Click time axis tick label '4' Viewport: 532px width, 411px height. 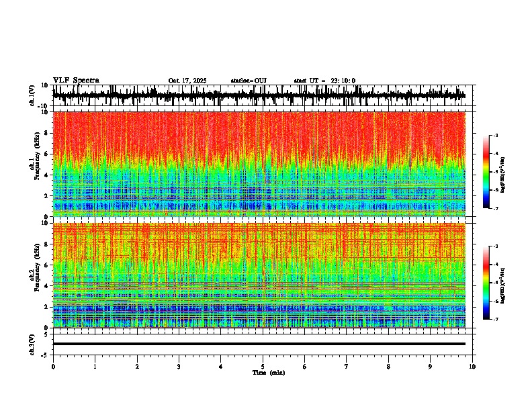coord(220,367)
